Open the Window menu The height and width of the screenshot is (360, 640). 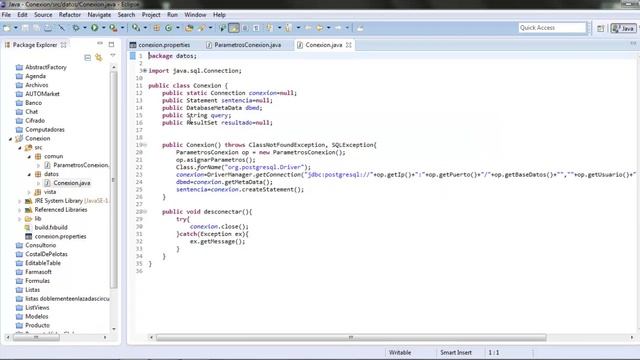point(195,15)
